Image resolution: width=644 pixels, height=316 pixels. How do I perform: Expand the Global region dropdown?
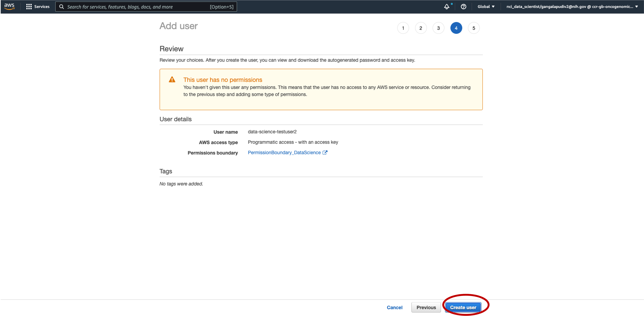point(486,7)
